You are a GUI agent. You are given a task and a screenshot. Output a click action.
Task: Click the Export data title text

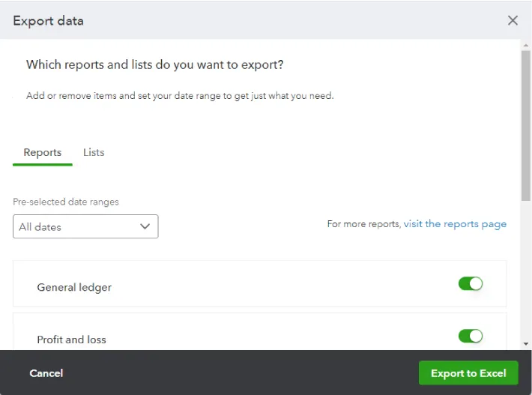coord(49,20)
